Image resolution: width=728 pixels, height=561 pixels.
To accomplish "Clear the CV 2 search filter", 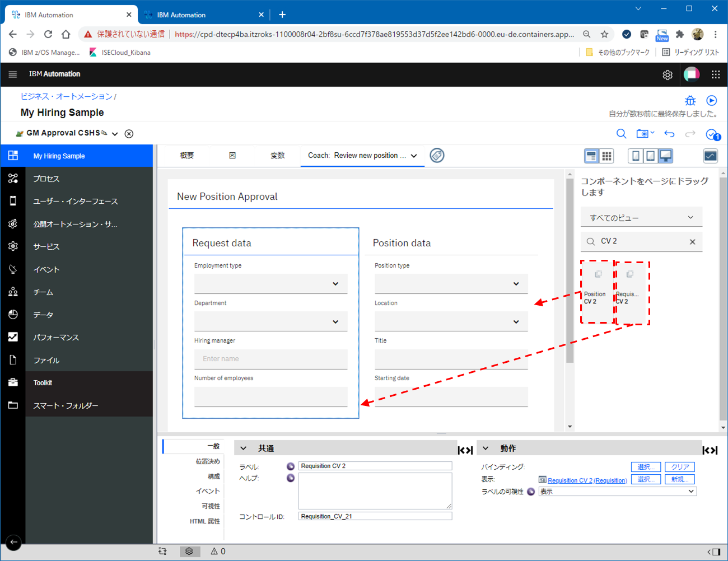I will [693, 242].
